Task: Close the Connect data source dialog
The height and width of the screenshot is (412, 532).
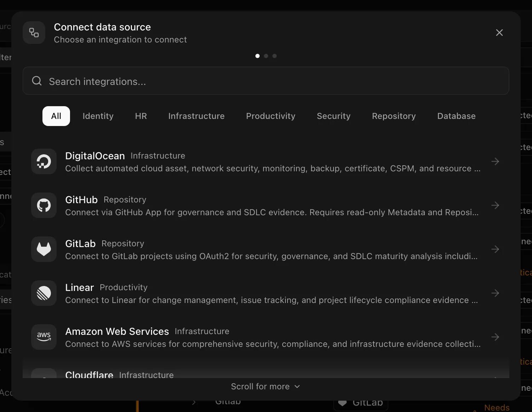Action: coord(499,33)
